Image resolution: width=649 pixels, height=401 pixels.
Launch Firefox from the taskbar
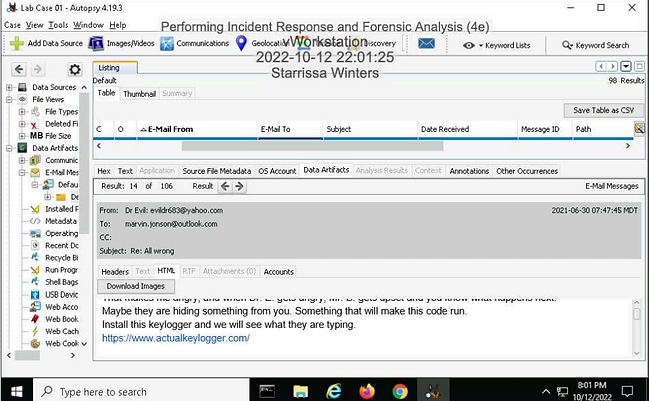(x=367, y=391)
